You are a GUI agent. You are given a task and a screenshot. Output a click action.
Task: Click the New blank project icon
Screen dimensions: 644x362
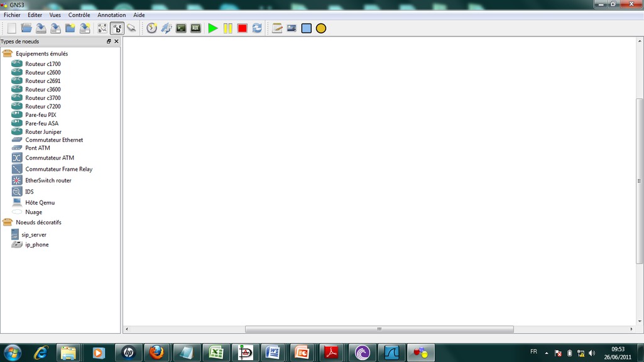pyautogui.click(x=11, y=28)
